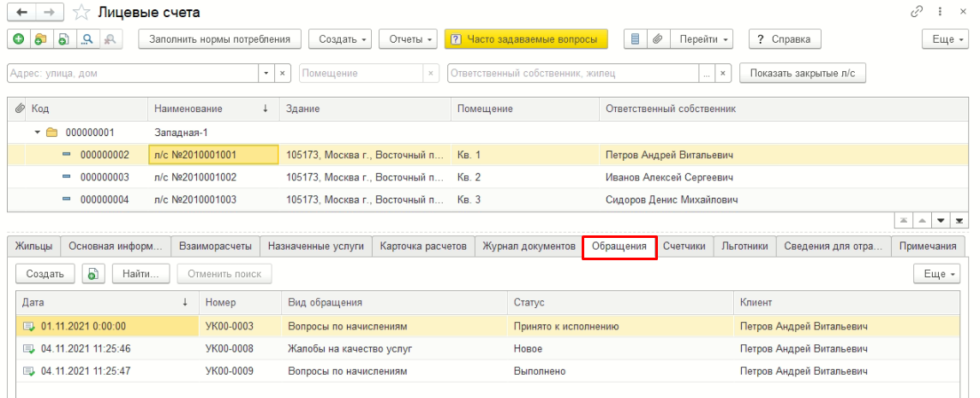Expand the Отчеты dropdown menu

pyautogui.click(x=412, y=39)
